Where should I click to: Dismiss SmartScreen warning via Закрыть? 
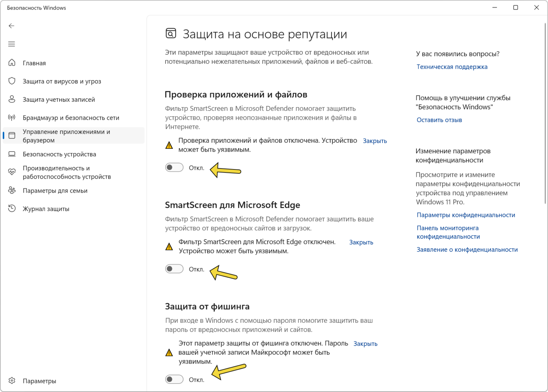click(360, 242)
